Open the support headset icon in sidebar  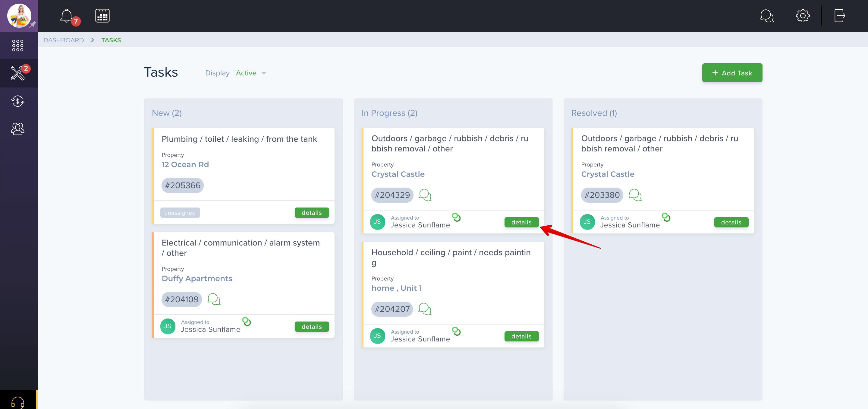[18, 402]
